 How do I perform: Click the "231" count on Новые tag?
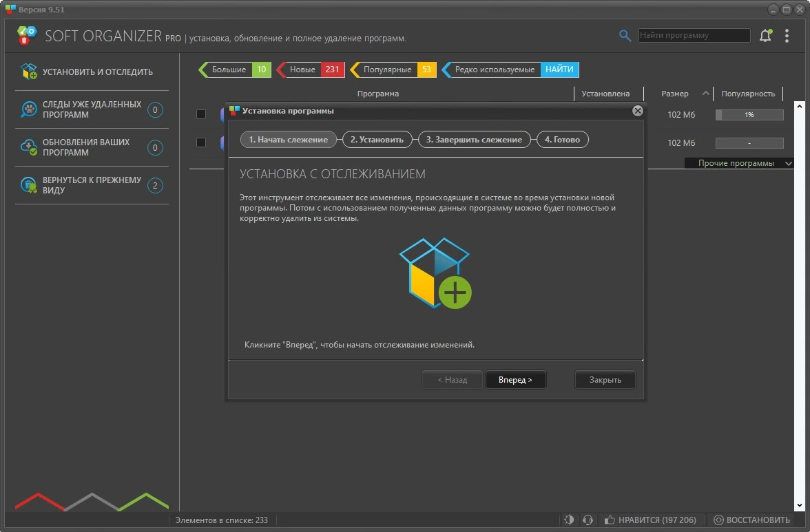[332, 69]
